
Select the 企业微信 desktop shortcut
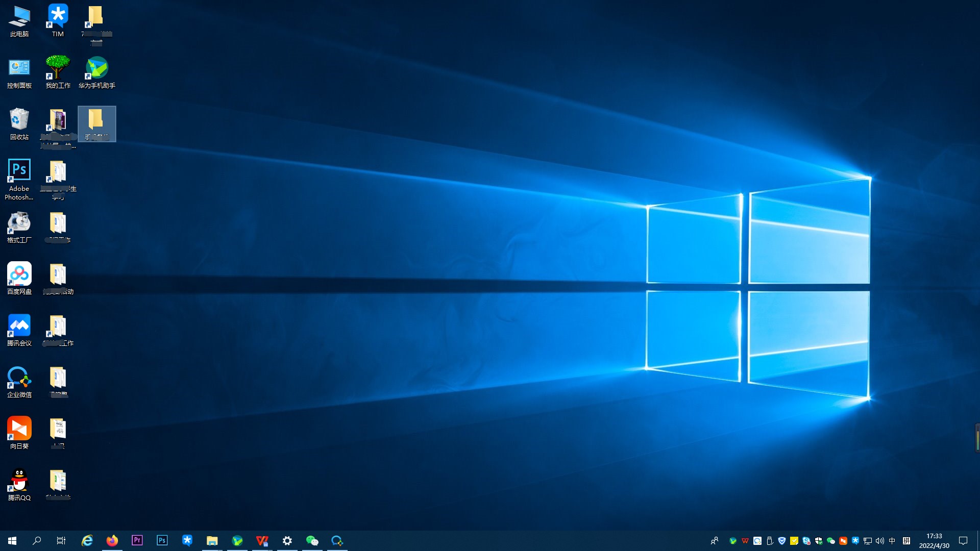pyautogui.click(x=19, y=382)
